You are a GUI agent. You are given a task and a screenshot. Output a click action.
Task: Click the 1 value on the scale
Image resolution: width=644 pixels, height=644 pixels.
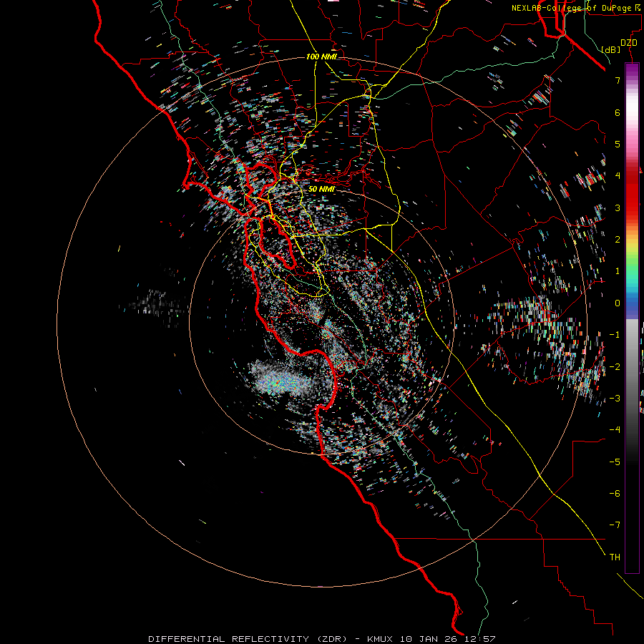(x=618, y=271)
